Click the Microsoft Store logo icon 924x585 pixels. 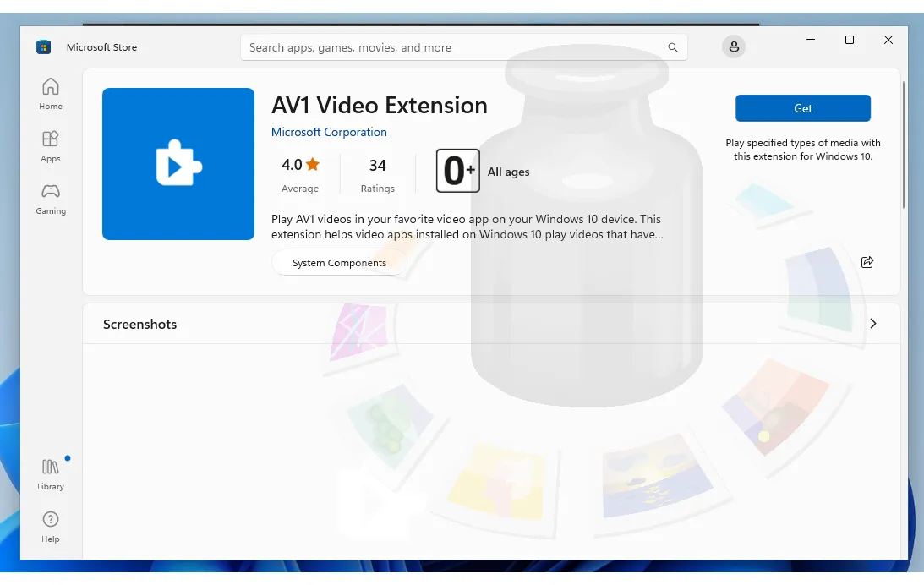point(44,47)
